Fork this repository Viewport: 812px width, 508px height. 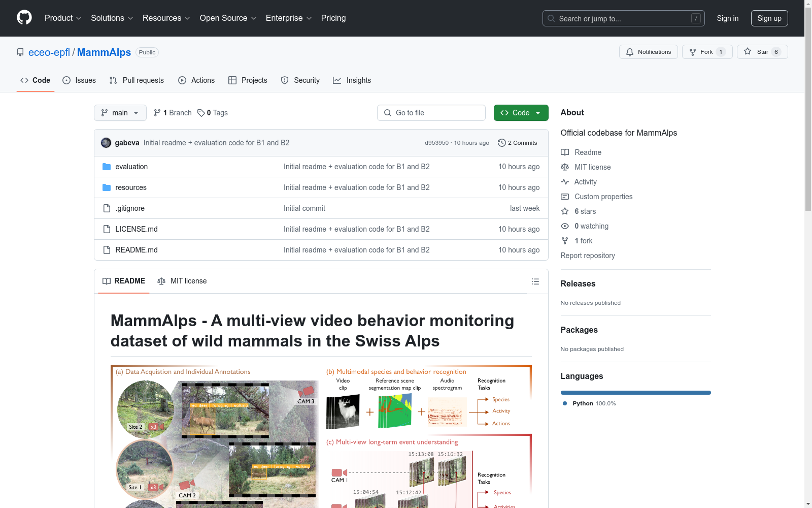[707, 52]
